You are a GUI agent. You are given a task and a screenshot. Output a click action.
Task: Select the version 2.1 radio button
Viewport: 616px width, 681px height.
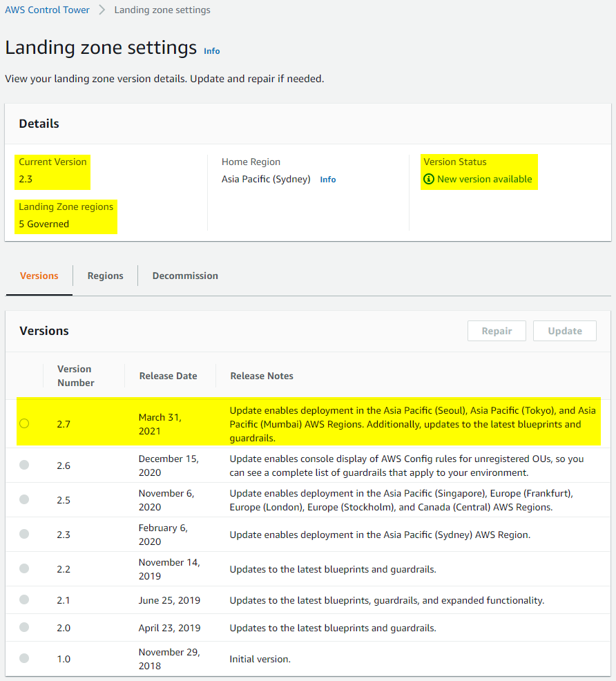24,600
